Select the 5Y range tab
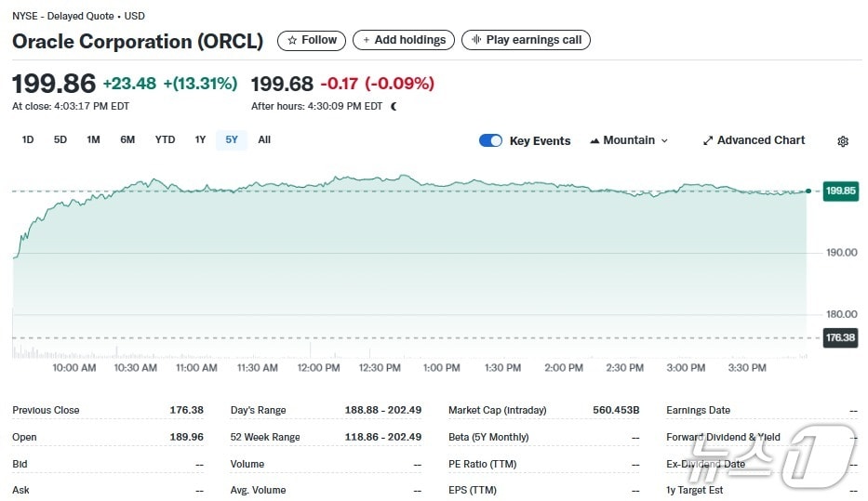Viewport: 868px width, 501px height. 232,139
